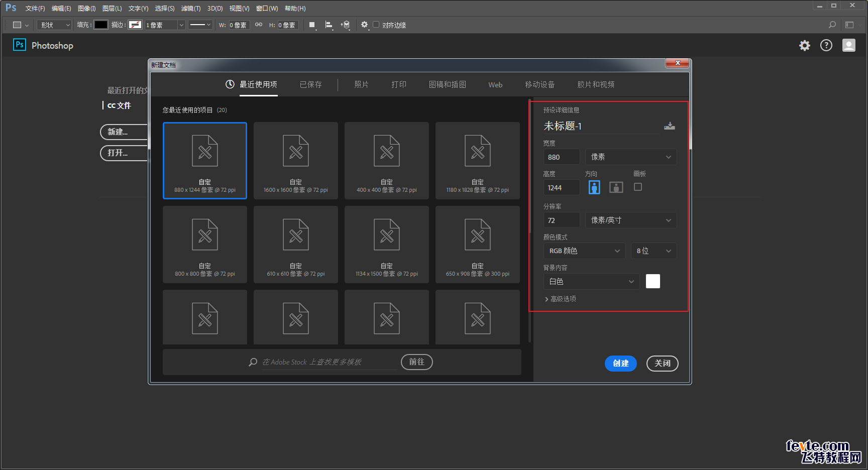
Task: Switch to the 移动设备 tab
Action: [x=540, y=84]
